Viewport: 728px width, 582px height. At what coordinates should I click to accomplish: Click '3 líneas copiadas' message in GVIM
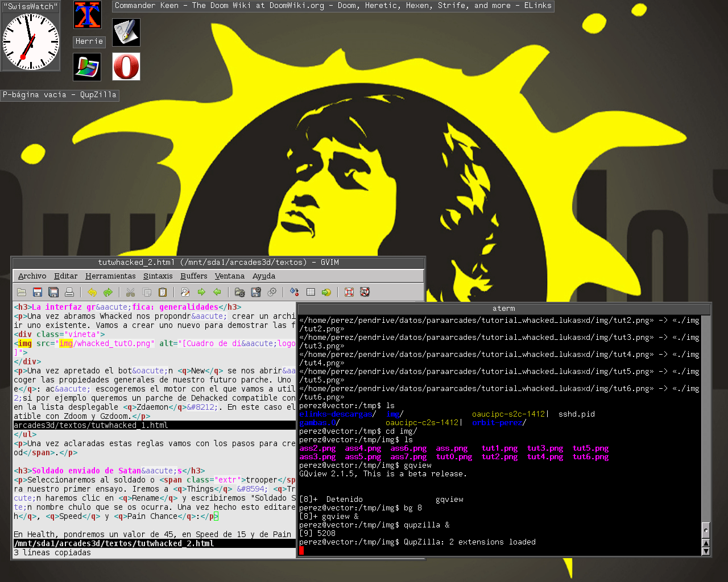point(52,552)
